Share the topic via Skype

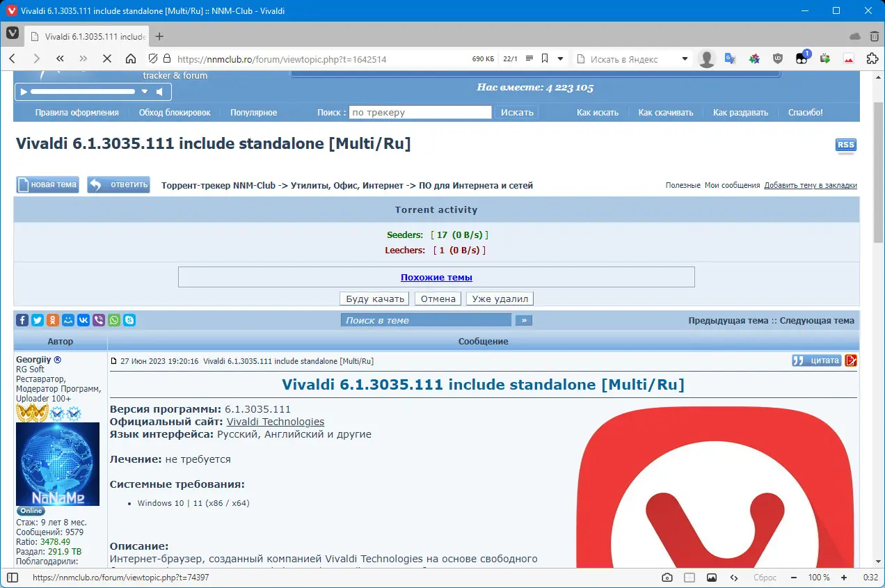129,320
